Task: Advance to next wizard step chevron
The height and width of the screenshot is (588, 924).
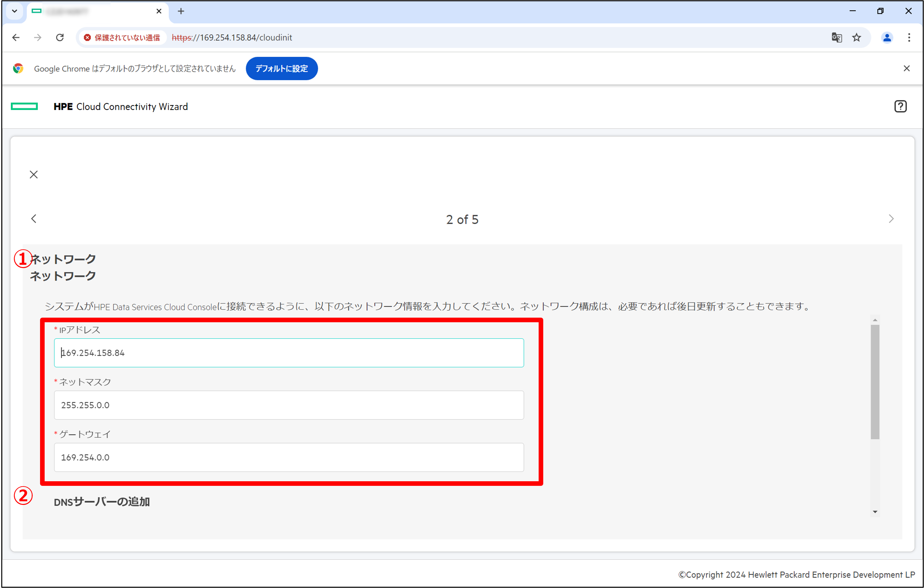Action: [x=891, y=218]
